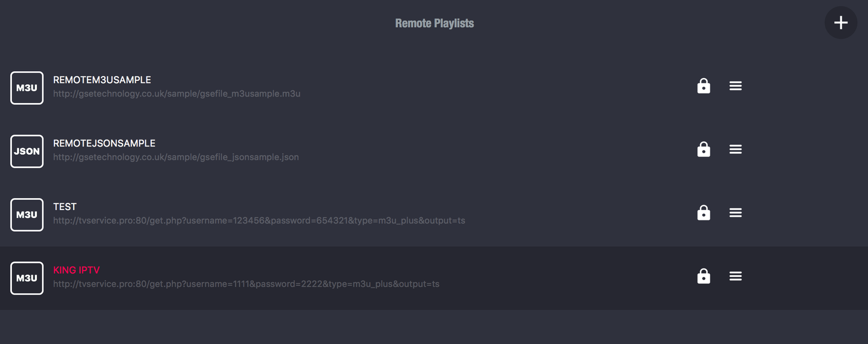Toggle the lock on REMOTEJSONSAMPLE playlist
This screenshot has width=868, height=344.
(704, 149)
